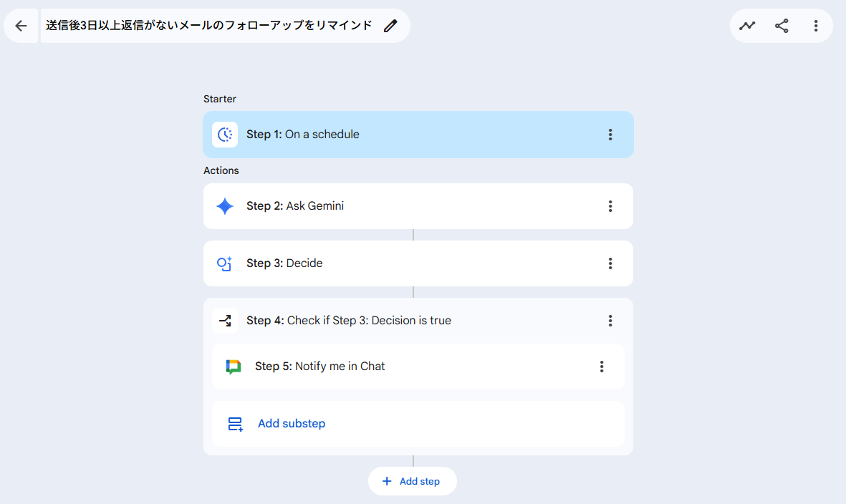Open Step 2 Ask Gemini options menu
This screenshot has width=846, height=504.
[610, 206]
